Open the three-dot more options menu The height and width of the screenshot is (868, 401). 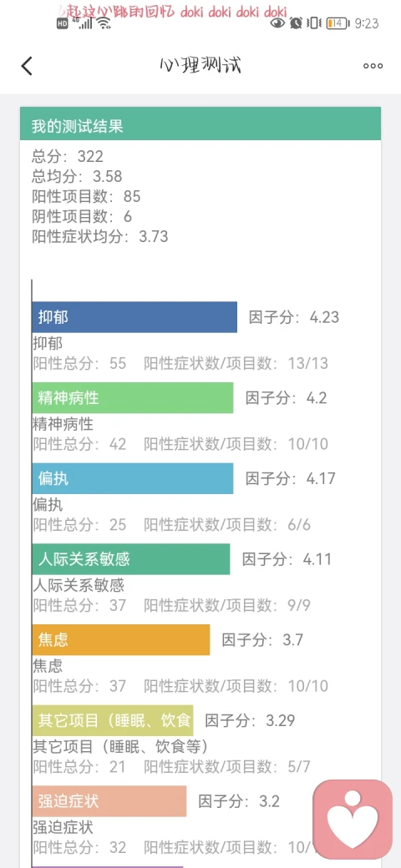coord(373,66)
